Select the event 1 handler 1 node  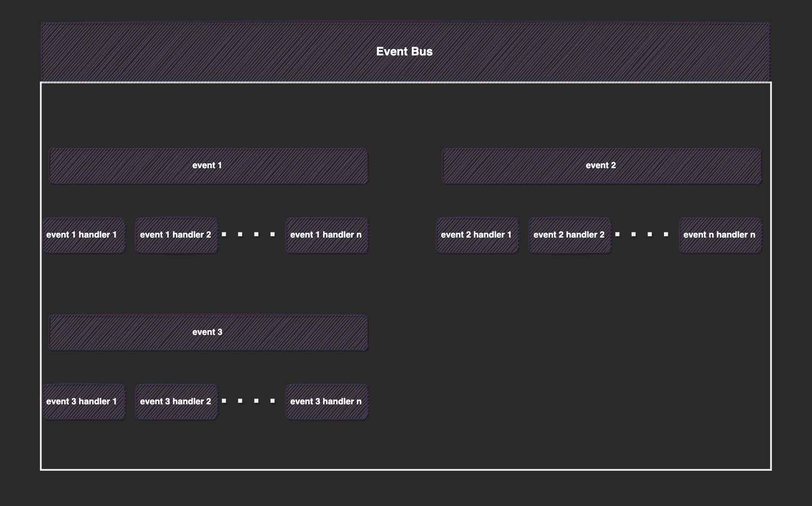pos(83,235)
